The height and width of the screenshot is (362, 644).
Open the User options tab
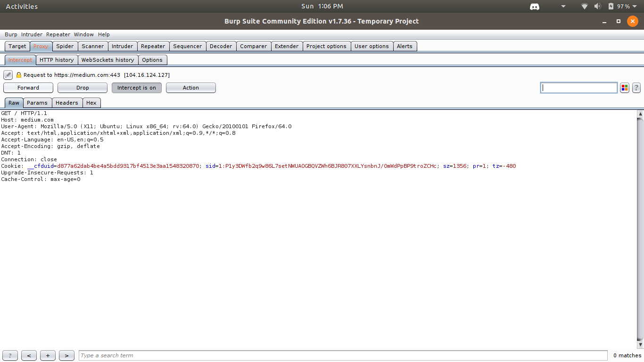click(372, 46)
